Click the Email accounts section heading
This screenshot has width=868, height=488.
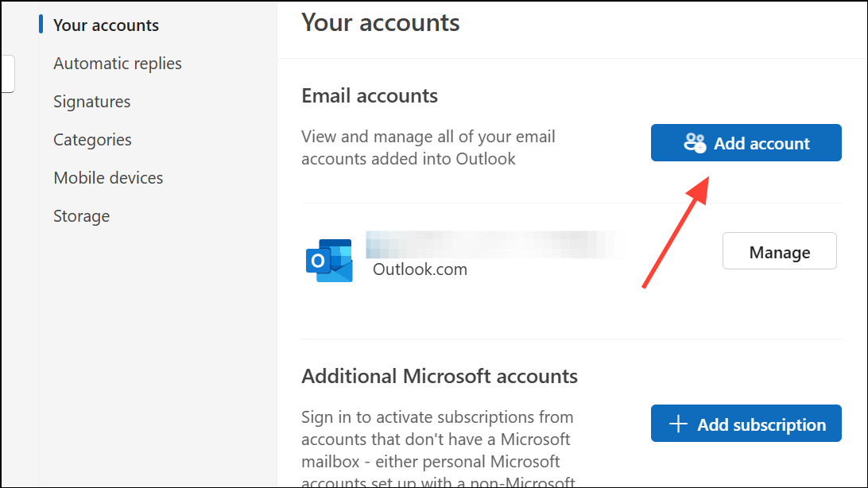click(370, 95)
